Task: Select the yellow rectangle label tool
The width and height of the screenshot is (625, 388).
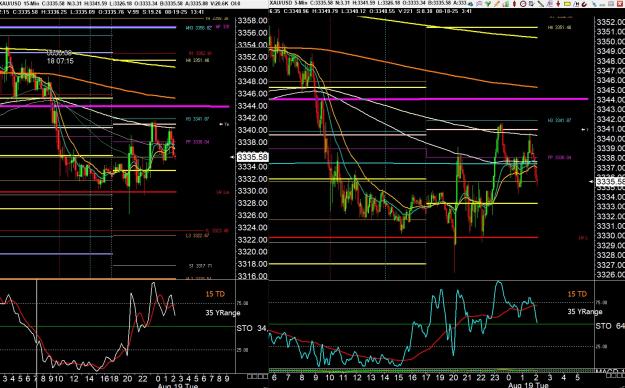Action: point(567,4)
